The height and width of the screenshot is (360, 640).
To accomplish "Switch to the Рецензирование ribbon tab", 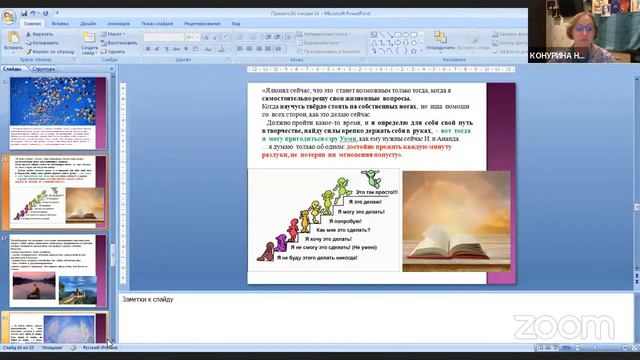I will pos(202,24).
